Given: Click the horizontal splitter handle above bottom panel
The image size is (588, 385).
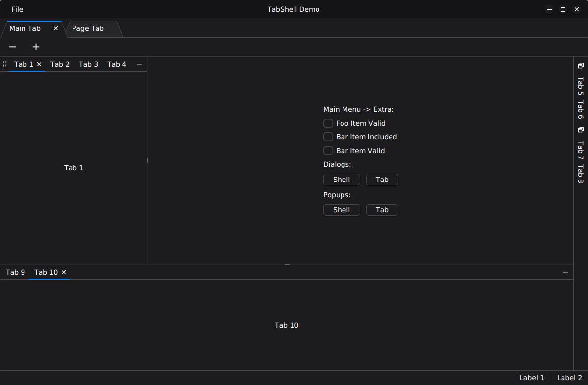Looking at the screenshot, I should pos(287,264).
